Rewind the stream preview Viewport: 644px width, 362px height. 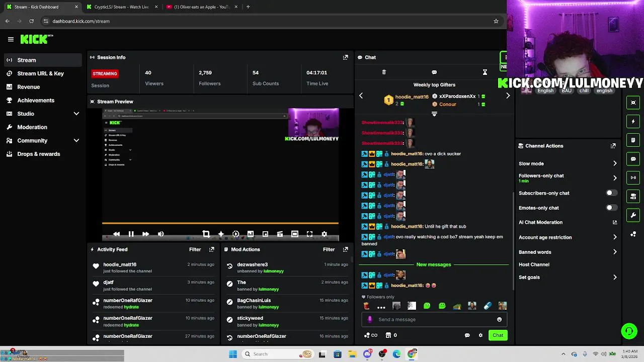(x=116, y=234)
